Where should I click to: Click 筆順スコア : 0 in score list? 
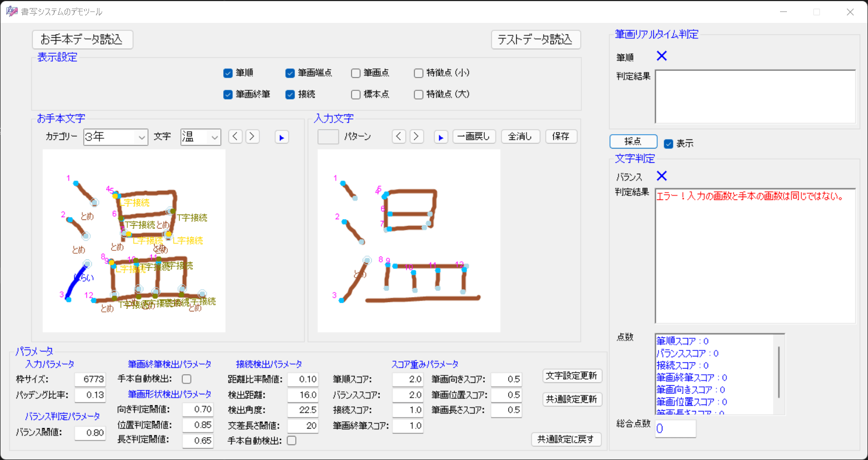(682, 341)
